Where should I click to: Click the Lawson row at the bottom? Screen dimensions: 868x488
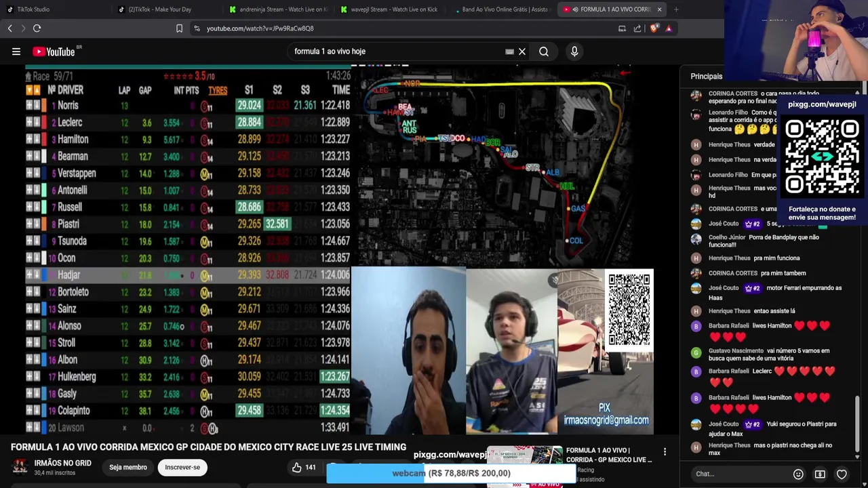pos(188,428)
